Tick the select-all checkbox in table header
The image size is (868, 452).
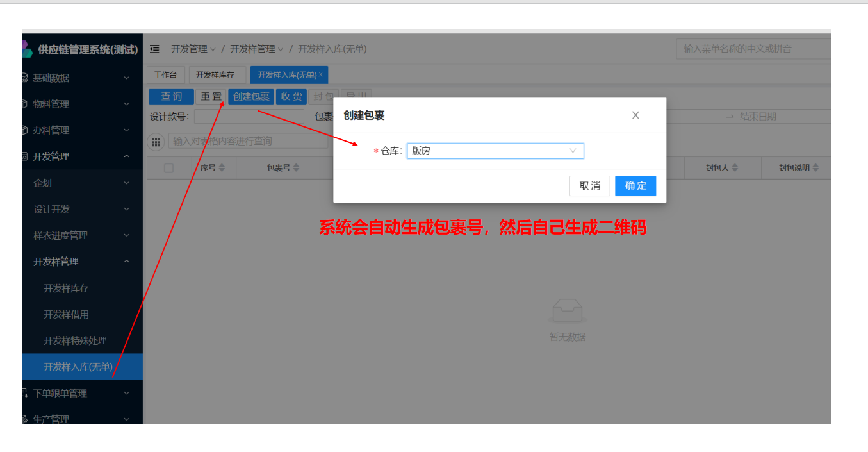(169, 168)
